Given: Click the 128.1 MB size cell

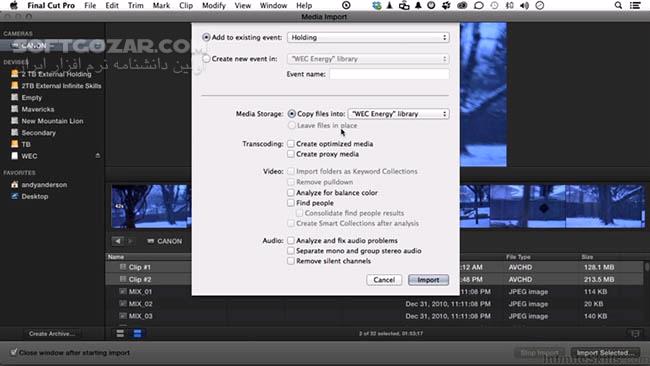Looking at the screenshot, I should tap(599, 267).
